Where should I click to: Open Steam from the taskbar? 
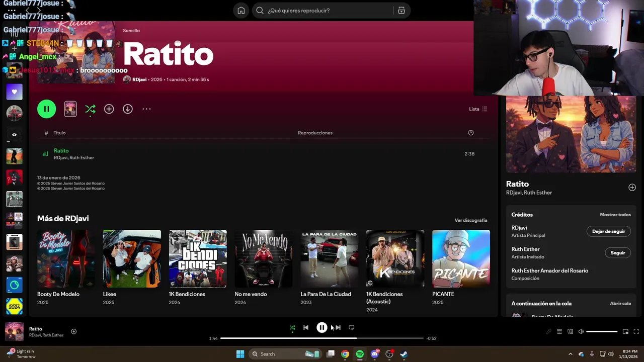tap(404, 354)
